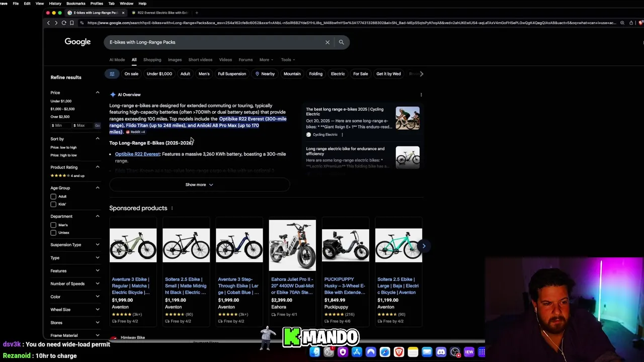Open System Settings from the dock
The height and width of the screenshot is (362, 644).
click(329, 352)
